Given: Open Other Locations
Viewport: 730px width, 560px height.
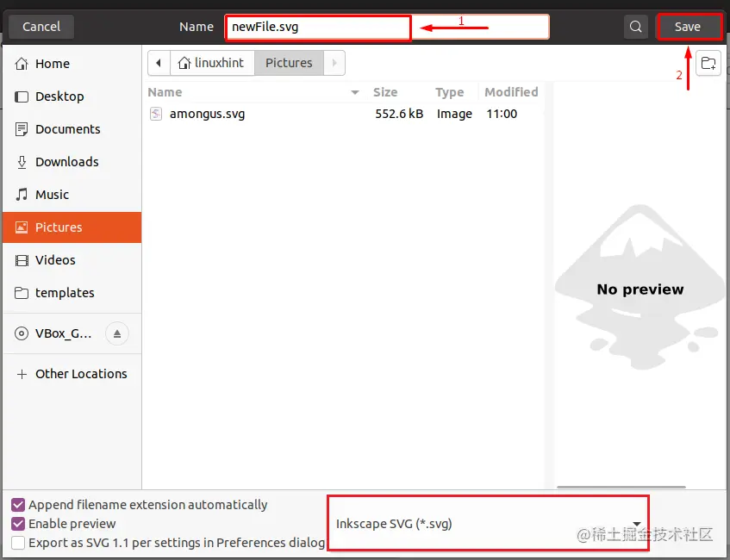Looking at the screenshot, I should coord(72,374).
